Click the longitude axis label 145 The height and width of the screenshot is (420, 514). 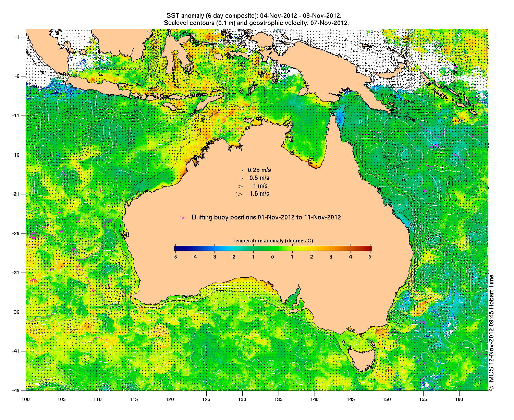[351, 399]
